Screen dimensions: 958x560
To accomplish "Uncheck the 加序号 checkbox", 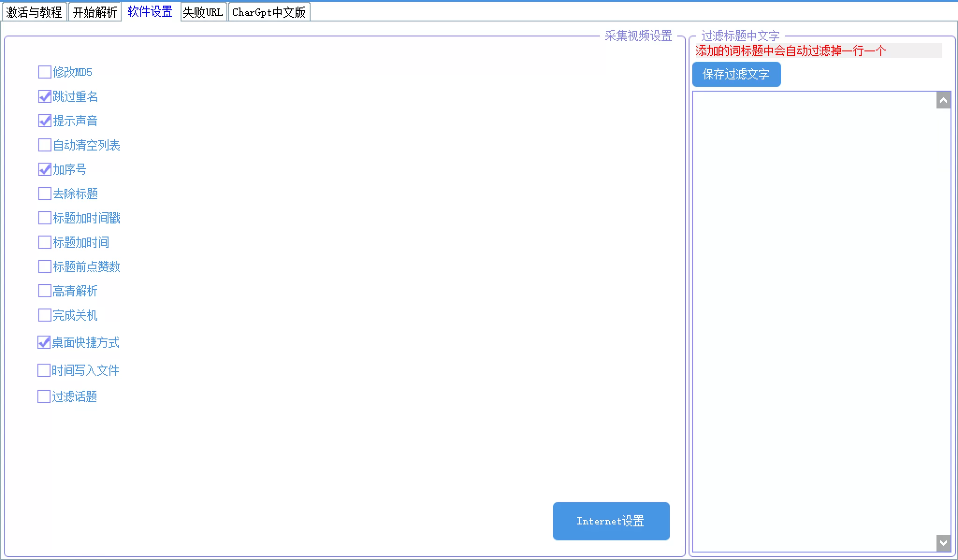I will pos(44,169).
